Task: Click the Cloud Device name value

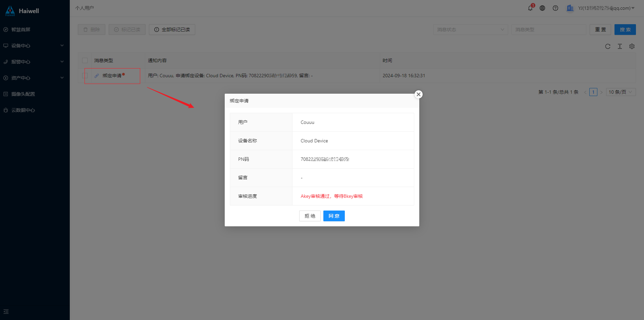Action: click(x=314, y=141)
